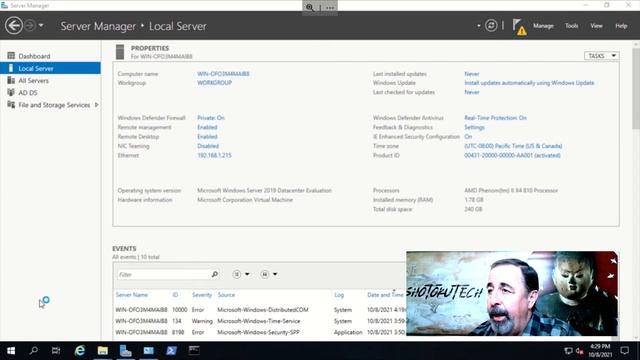This screenshot has height=360, width=640.
Task: Sort events by Severity column
Action: [202, 295]
